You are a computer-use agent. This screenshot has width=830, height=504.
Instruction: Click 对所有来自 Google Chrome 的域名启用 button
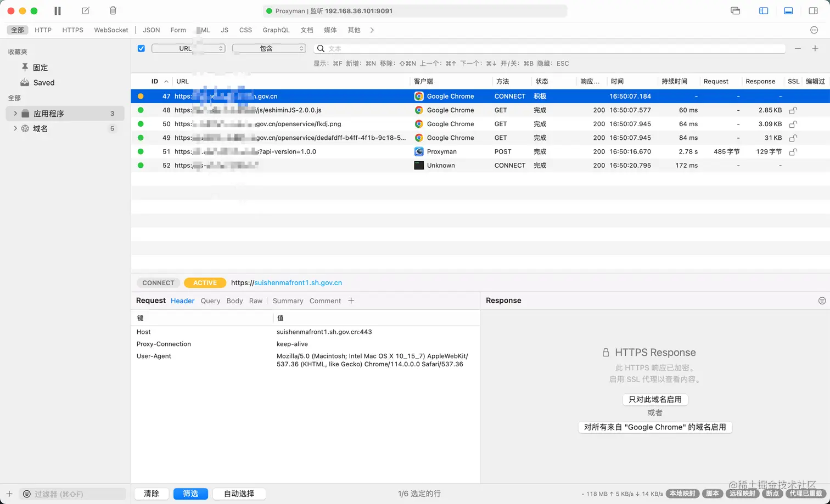[x=655, y=427]
